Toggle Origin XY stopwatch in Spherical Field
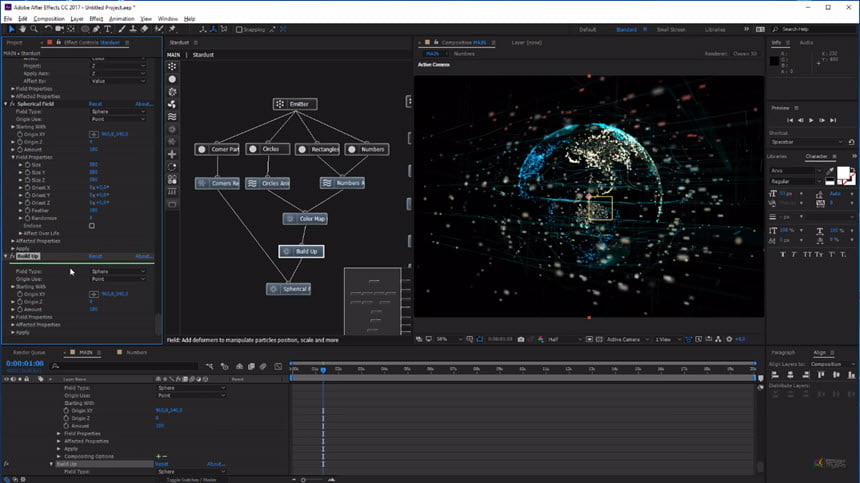This screenshot has width=860, height=483. (x=20, y=134)
